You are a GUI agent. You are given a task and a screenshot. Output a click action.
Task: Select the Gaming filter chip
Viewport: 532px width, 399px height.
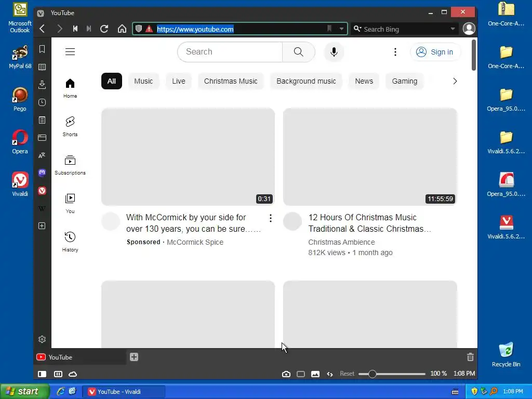(404, 81)
